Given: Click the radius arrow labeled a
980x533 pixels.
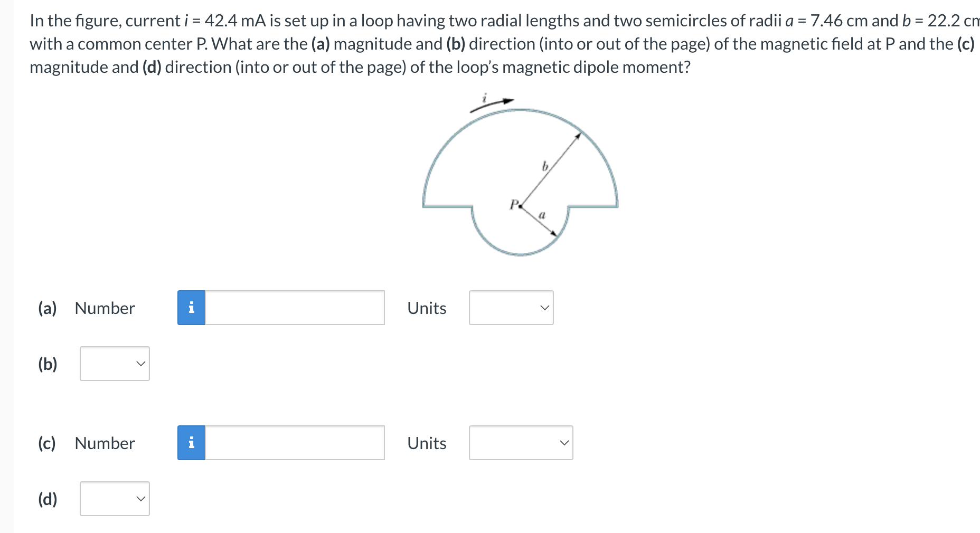Looking at the screenshot, I should (x=541, y=216).
